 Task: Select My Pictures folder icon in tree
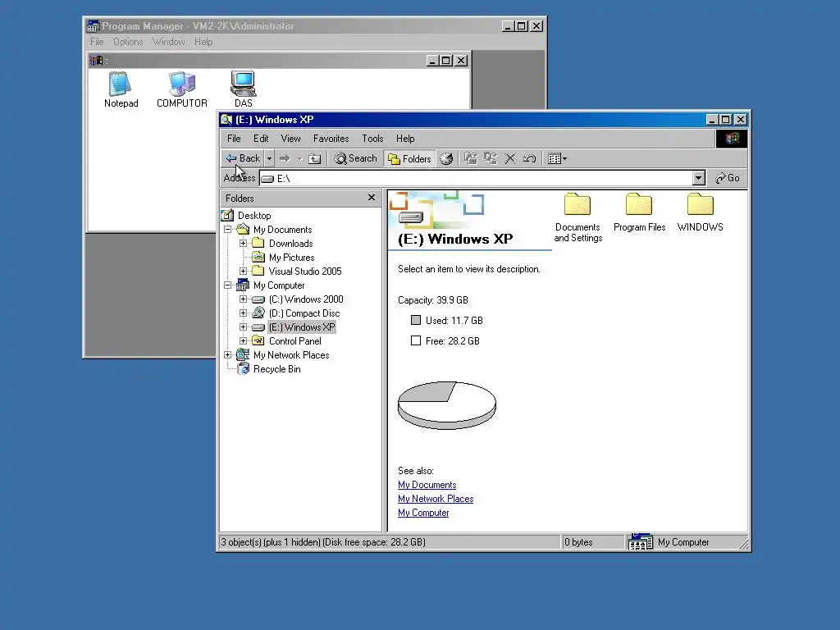click(x=258, y=257)
